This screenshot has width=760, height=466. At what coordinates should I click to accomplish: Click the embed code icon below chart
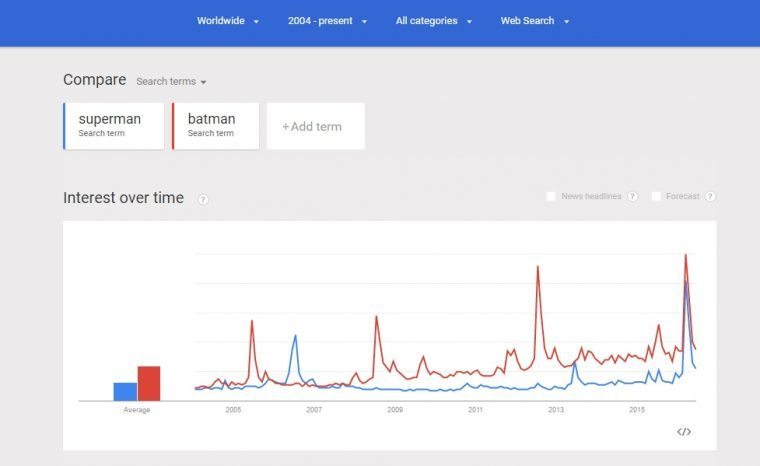[684, 432]
